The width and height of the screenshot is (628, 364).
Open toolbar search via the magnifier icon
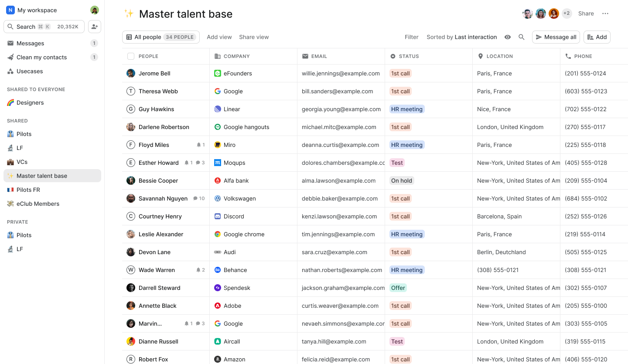[x=522, y=37]
